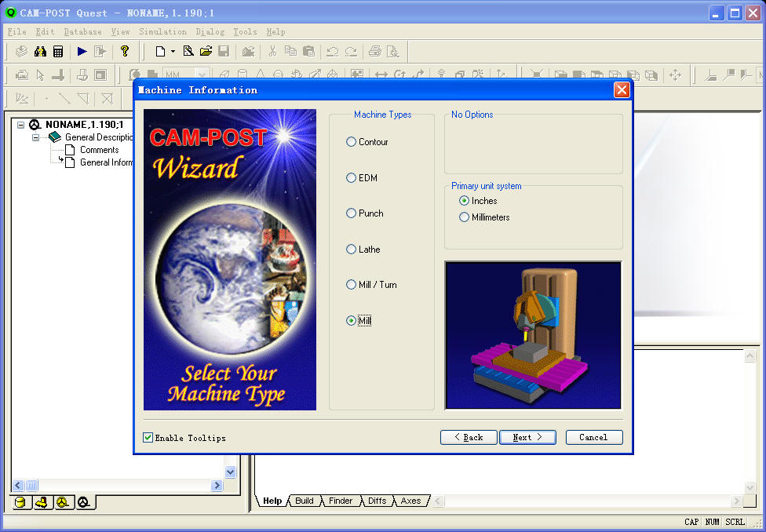Click the binoculars Find icon

(40, 51)
